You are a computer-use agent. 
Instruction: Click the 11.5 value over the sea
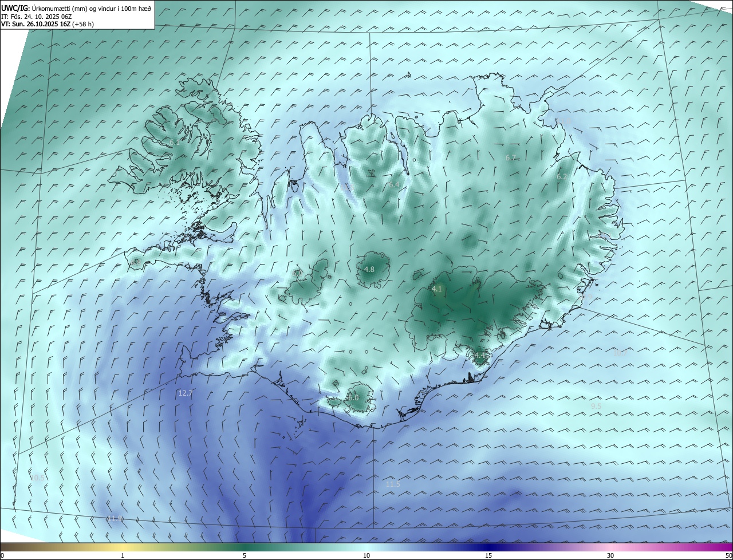point(393,484)
